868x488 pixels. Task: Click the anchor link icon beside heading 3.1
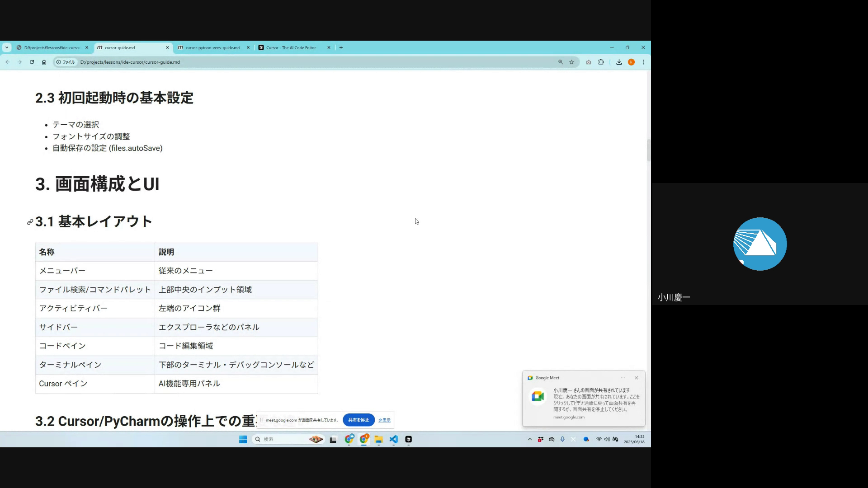coord(30,222)
